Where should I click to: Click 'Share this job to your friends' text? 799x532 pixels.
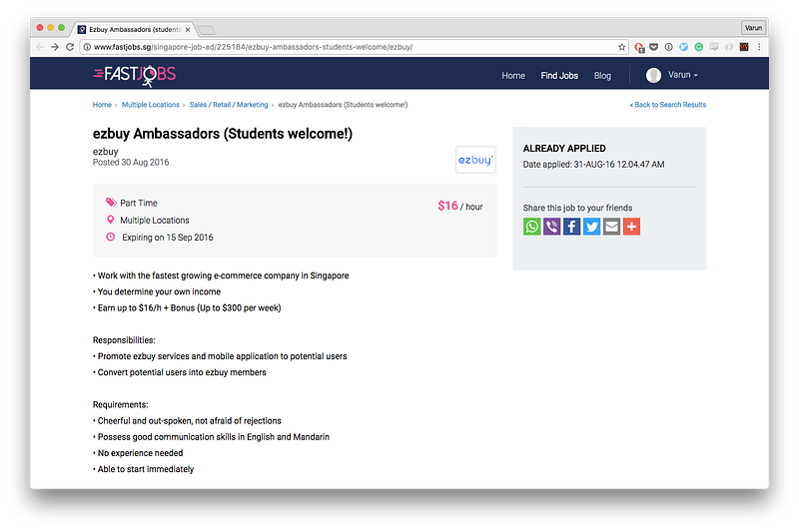pyautogui.click(x=577, y=208)
